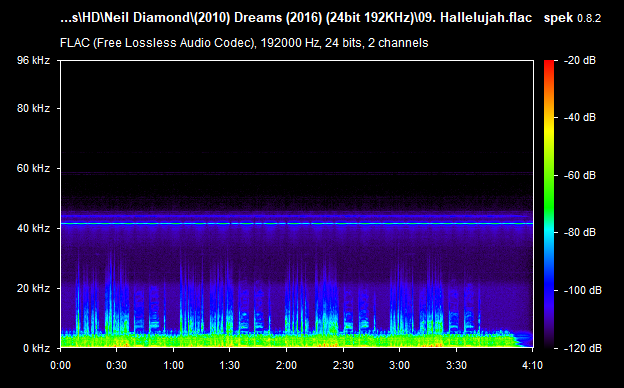This screenshot has width=624, height=388.
Task: Click the 20 kHz frequency axis label
Action: pos(33,288)
